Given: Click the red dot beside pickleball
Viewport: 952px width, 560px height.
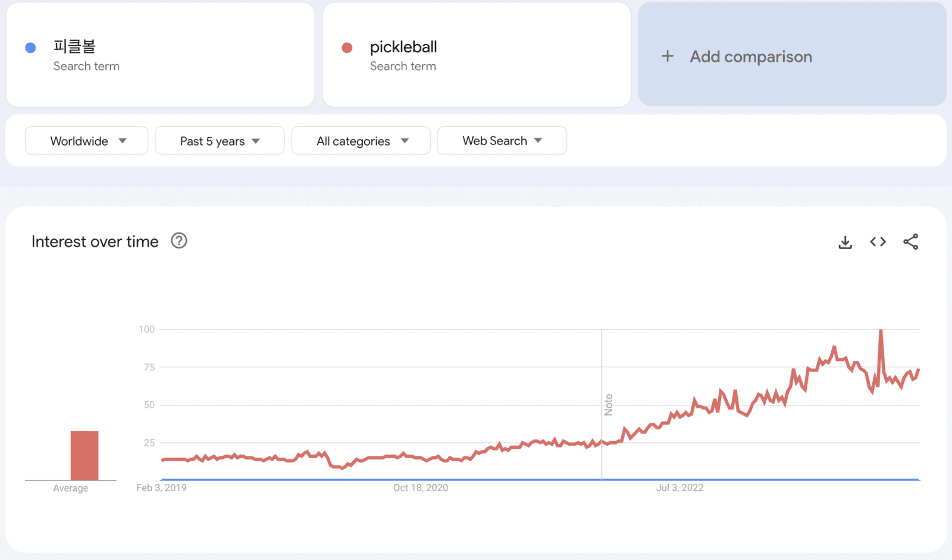Looking at the screenshot, I should pyautogui.click(x=347, y=48).
